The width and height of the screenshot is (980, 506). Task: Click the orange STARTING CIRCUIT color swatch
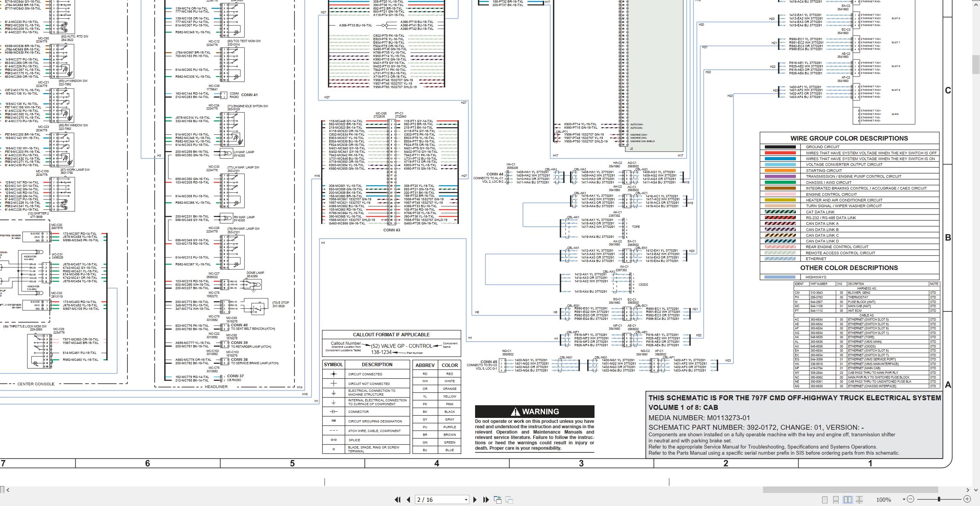point(780,170)
